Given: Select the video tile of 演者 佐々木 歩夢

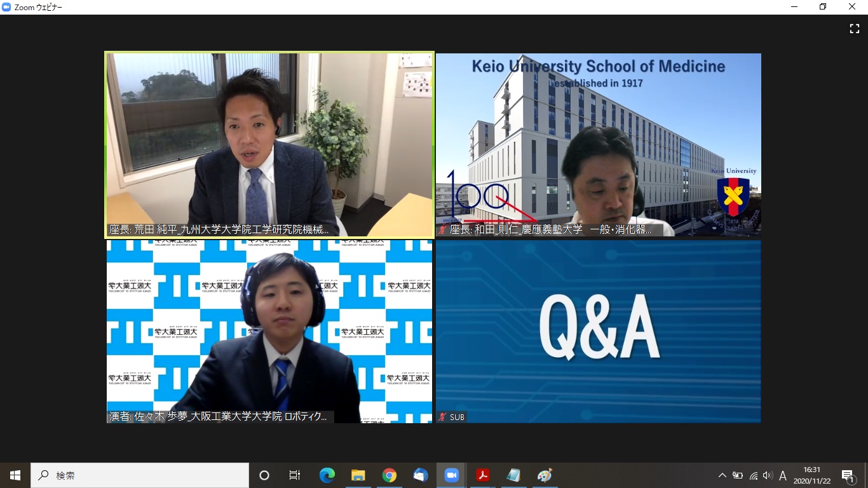Looking at the screenshot, I should (269, 331).
